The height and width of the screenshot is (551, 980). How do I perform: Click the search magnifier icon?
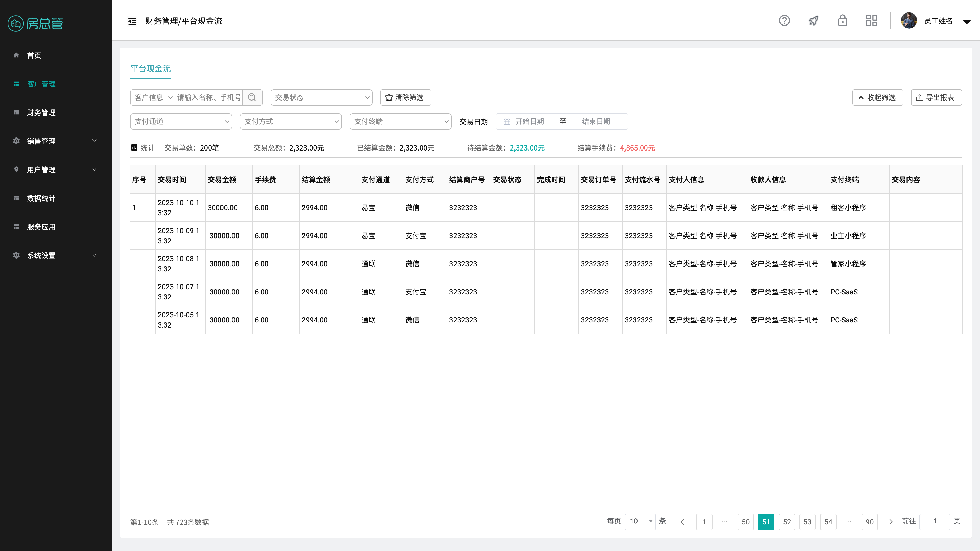[x=252, y=97]
